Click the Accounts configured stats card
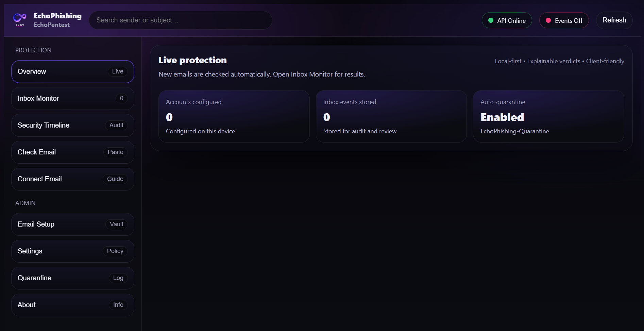Viewport: 644px width, 331px height. coord(234,116)
